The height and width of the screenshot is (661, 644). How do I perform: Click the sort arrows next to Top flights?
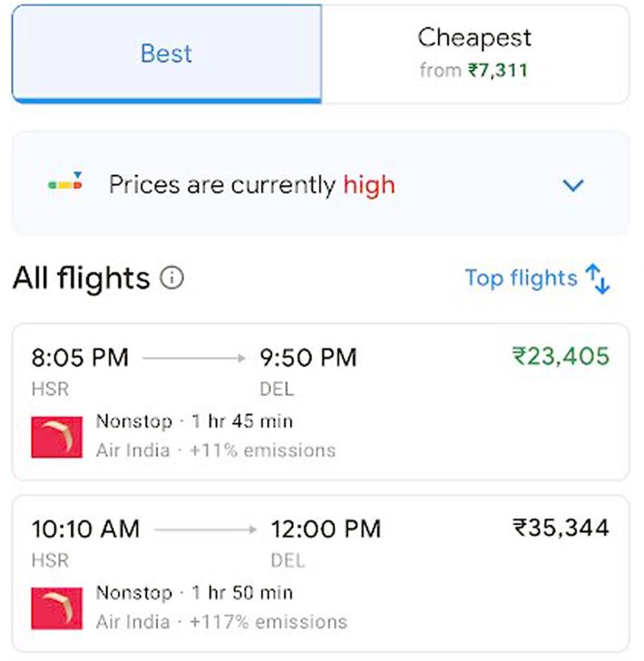(x=599, y=278)
